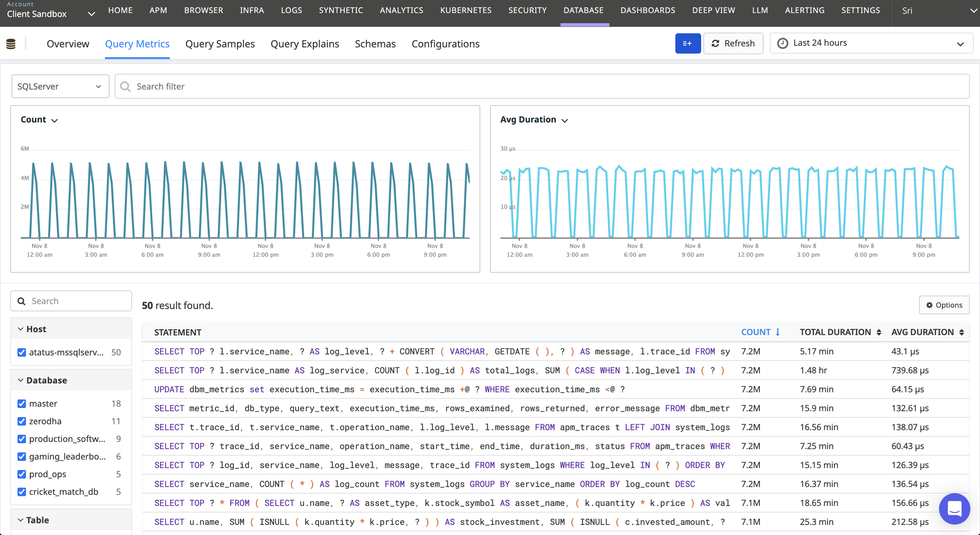This screenshot has width=980, height=535.
Task: Open LOGS in top navigation
Action: tap(291, 10)
